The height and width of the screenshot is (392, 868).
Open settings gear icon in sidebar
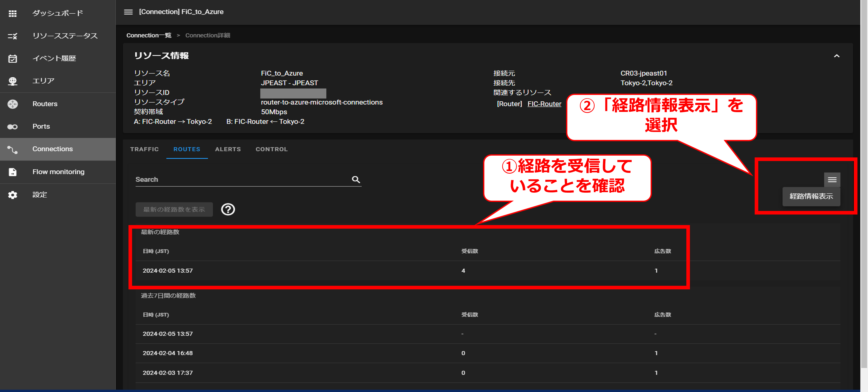tap(13, 195)
